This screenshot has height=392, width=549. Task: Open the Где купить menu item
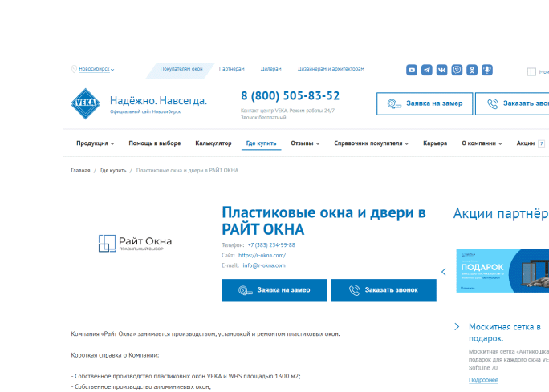pos(261,143)
